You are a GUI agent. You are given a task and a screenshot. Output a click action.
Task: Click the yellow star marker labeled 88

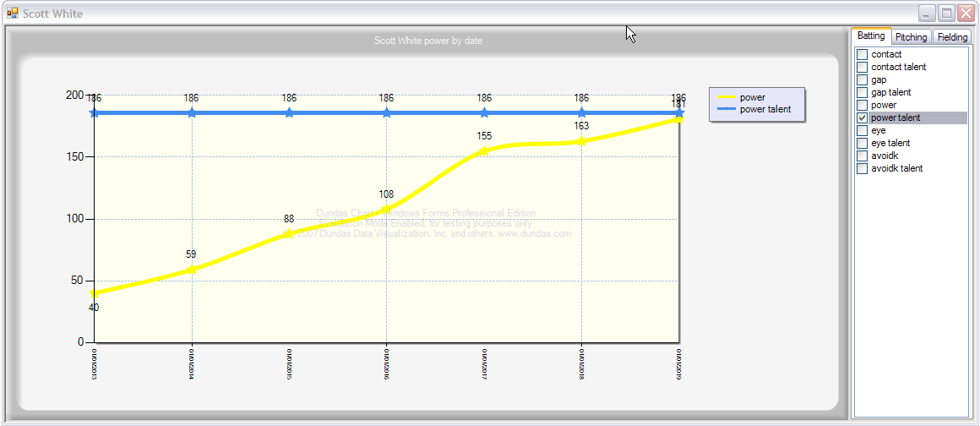pos(290,233)
